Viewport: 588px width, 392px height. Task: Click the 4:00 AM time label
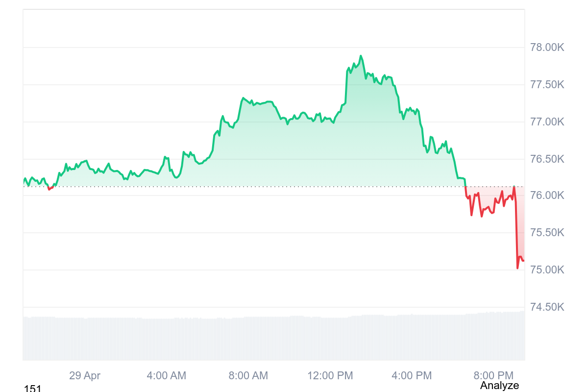pyautogui.click(x=167, y=376)
